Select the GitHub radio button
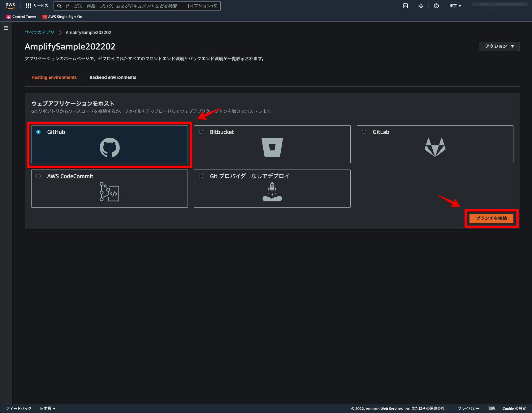 (x=38, y=132)
